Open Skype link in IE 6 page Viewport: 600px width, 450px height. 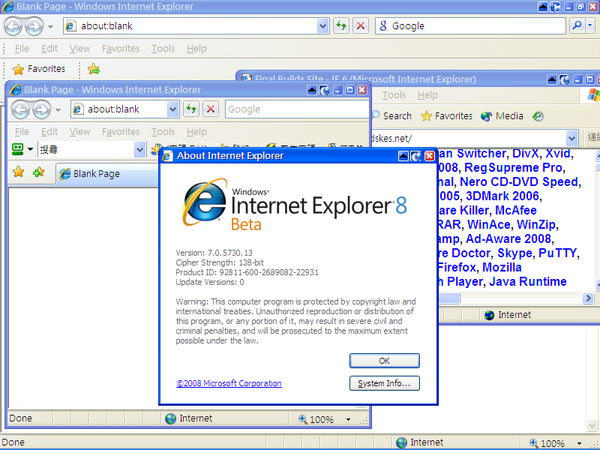(515, 253)
